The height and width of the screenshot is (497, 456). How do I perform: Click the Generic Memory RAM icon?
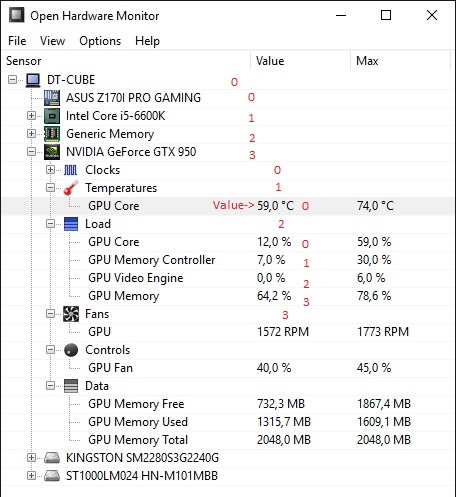pyautogui.click(x=52, y=134)
